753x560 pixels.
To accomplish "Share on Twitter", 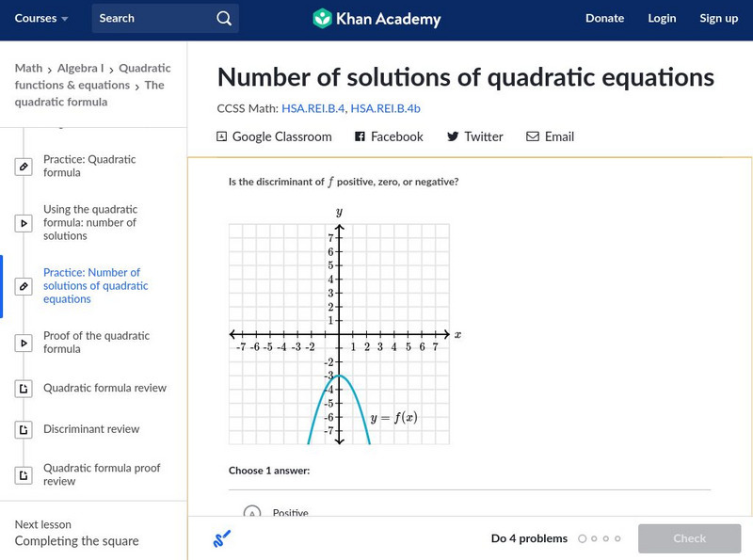I will point(474,136).
